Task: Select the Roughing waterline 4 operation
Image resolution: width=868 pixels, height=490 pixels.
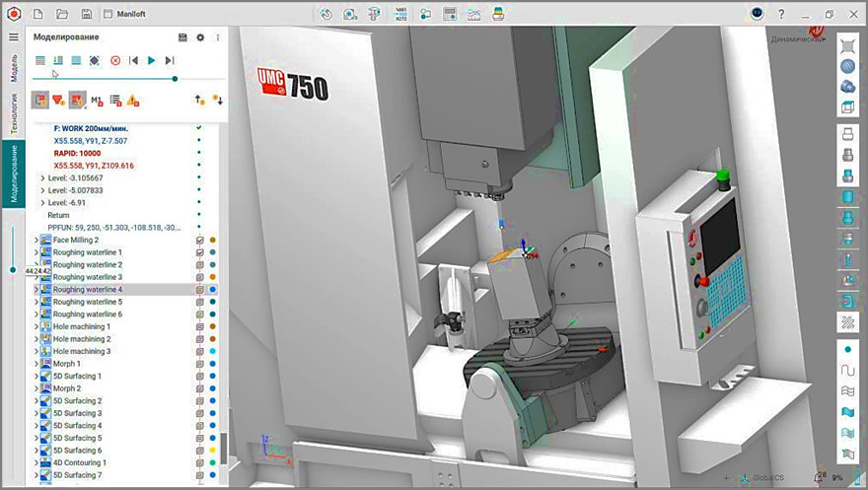Action: tap(88, 289)
